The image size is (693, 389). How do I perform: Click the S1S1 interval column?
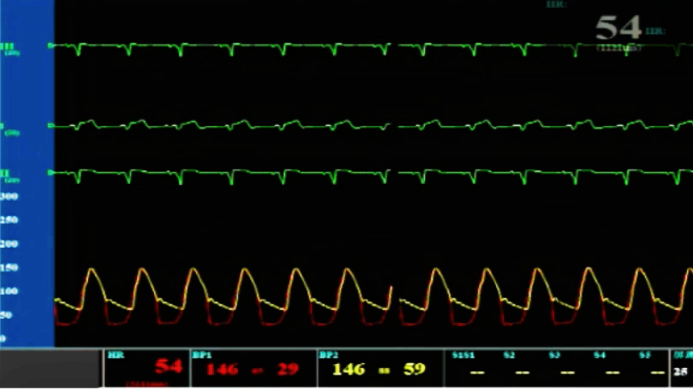(x=468, y=368)
